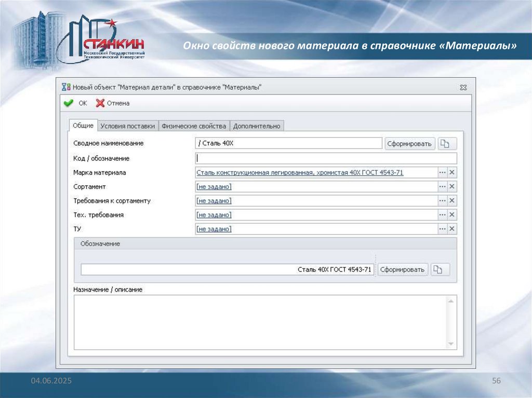Click Сформировать next to Сводное наименование
The height and width of the screenshot is (398, 532).
[x=409, y=144]
